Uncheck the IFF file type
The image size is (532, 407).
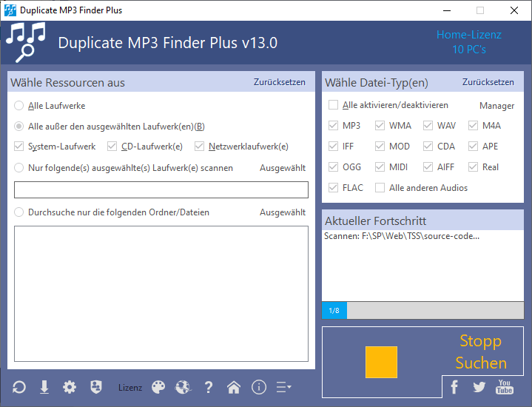coord(333,147)
